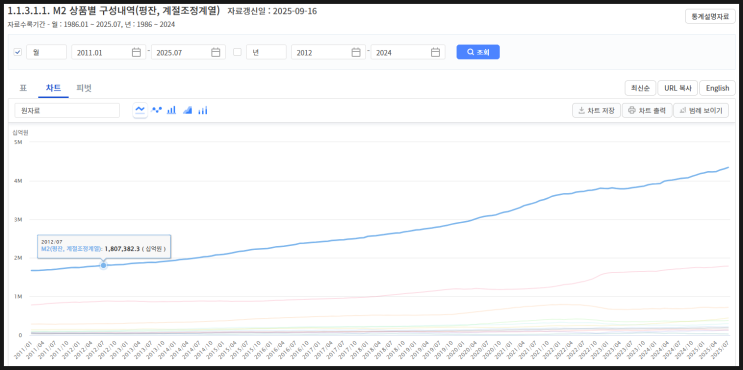
Task: Select the 차트 tab
Action: [53, 88]
